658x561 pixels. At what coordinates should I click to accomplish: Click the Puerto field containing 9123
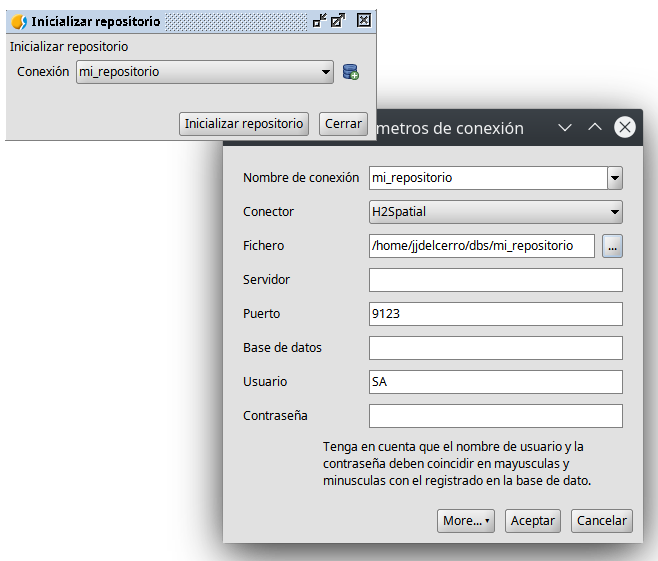point(495,314)
